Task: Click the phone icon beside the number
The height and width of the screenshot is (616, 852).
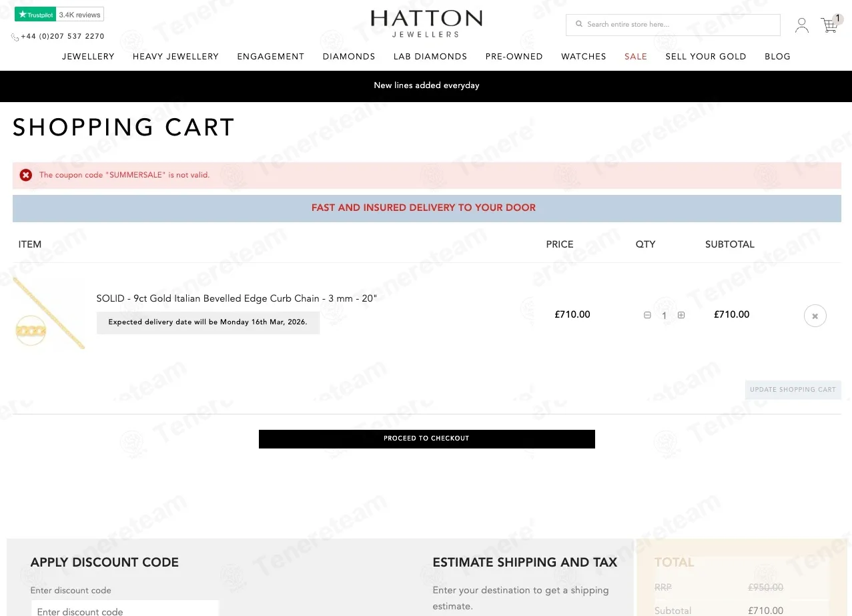Action: click(x=15, y=37)
